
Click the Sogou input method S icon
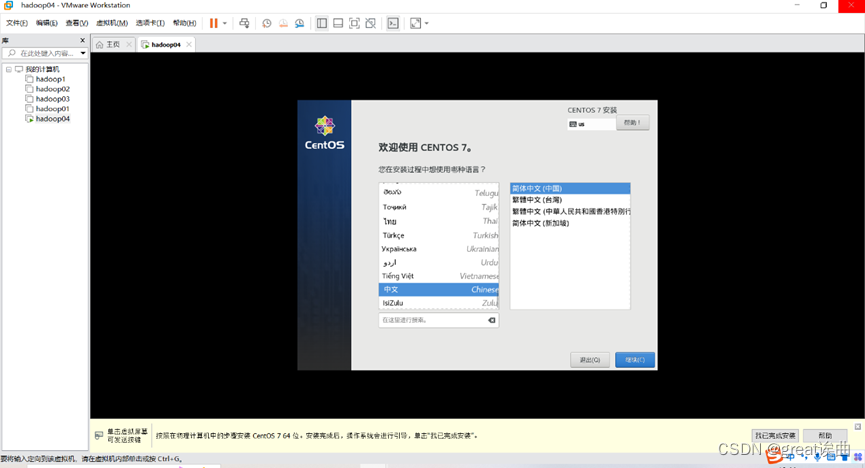click(x=774, y=456)
